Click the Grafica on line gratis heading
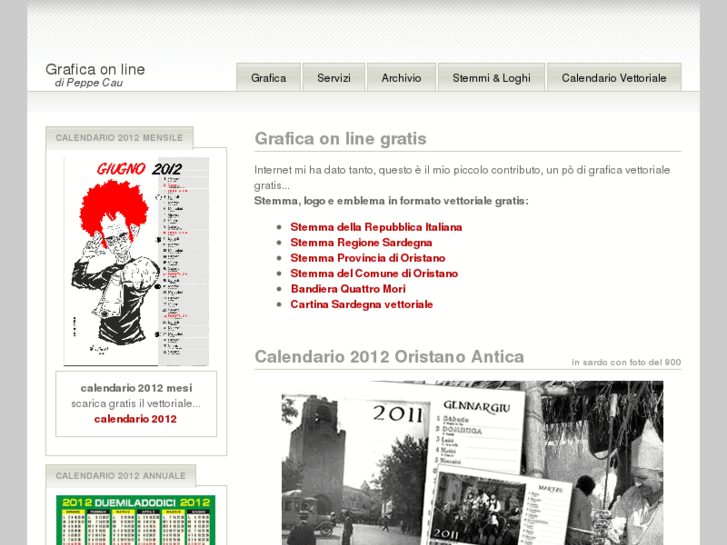The height and width of the screenshot is (545, 727). pyautogui.click(x=340, y=139)
